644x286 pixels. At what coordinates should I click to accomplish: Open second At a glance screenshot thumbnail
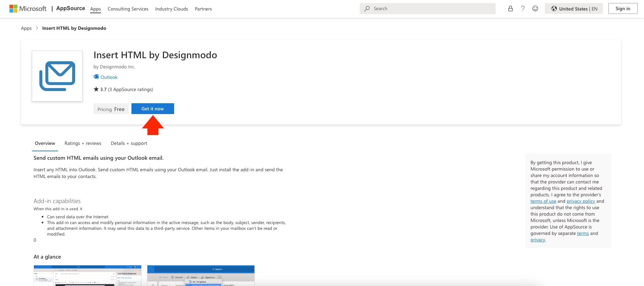tap(201, 276)
